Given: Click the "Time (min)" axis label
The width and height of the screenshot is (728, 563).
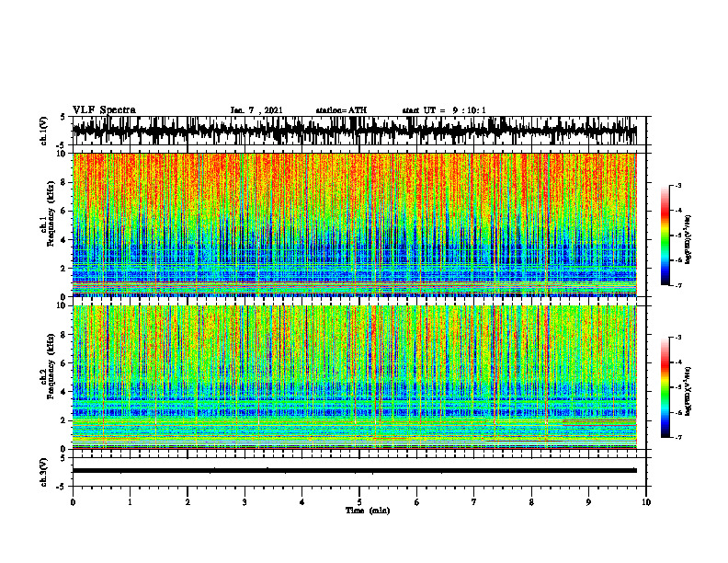Looking at the screenshot, I should coord(368,511).
